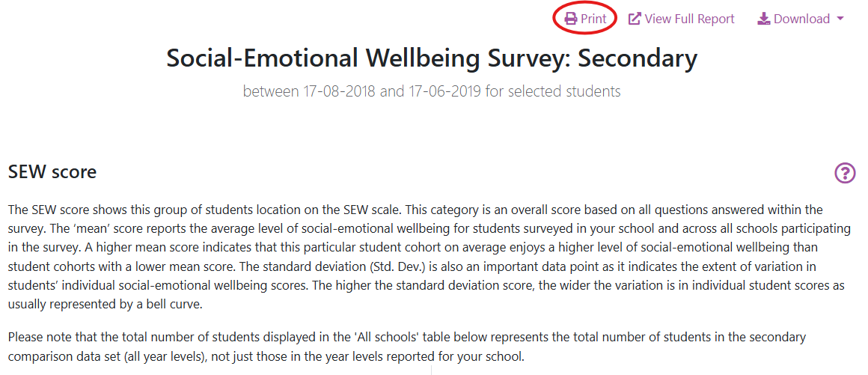Viewport: 868px width, 375px height.
Task: Click the printer icon
Action: [x=571, y=19]
